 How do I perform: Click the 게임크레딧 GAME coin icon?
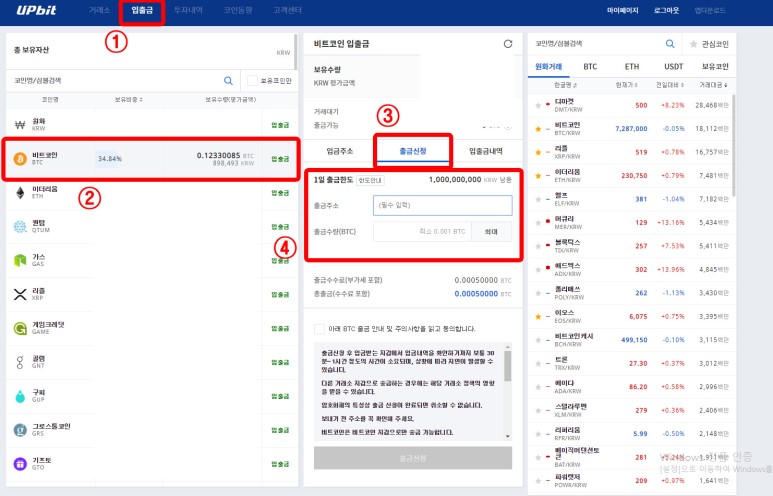click(20, 328)
